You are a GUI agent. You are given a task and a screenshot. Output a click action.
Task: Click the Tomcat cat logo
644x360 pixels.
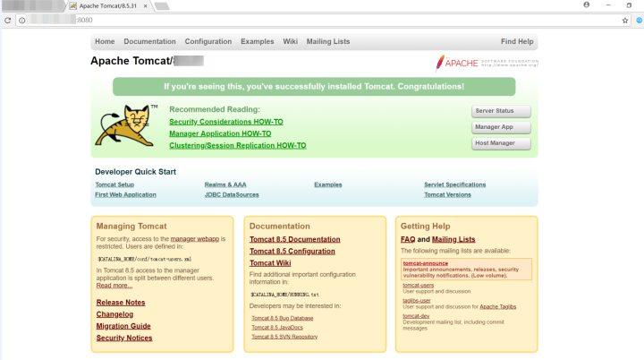point(127,125)
